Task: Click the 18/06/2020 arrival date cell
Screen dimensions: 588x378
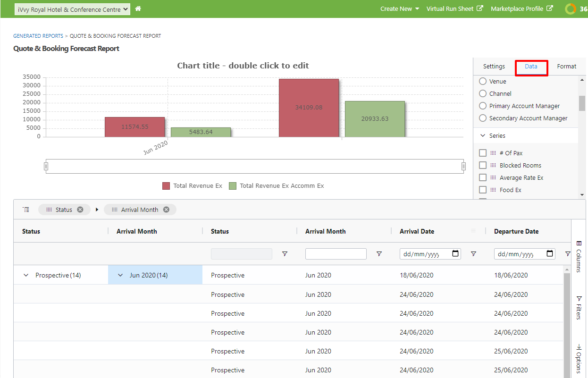Action: [x=416, y=275]
